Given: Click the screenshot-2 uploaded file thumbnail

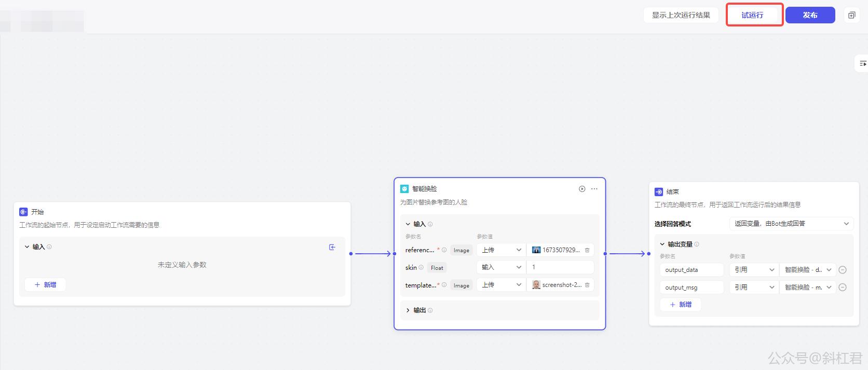Looking at the screenshot, I should point(536,285).
